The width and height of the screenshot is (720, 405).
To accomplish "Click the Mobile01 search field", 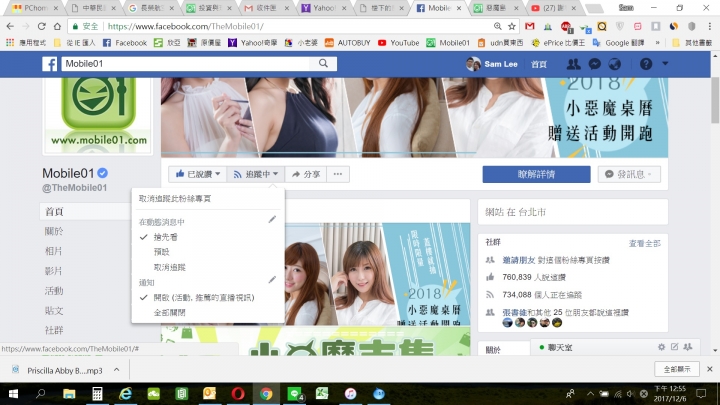I will click(x=186, y=63).
